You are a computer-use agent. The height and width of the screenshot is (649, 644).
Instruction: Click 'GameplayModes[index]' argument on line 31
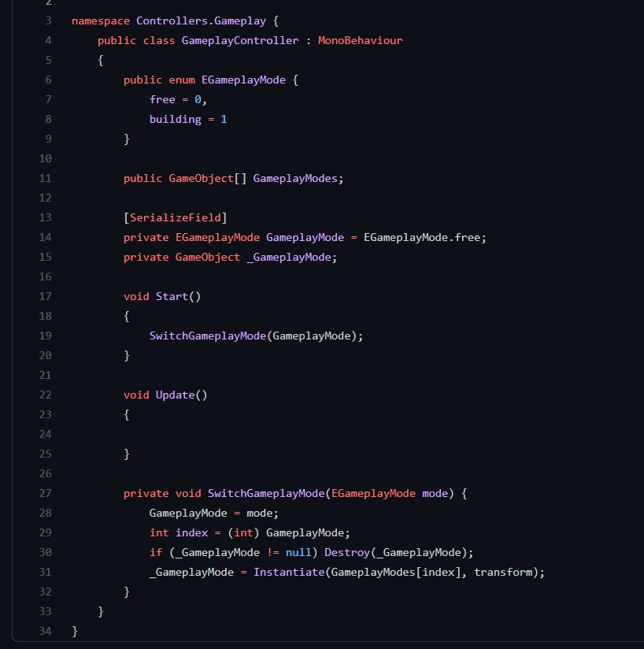(396, 573)
